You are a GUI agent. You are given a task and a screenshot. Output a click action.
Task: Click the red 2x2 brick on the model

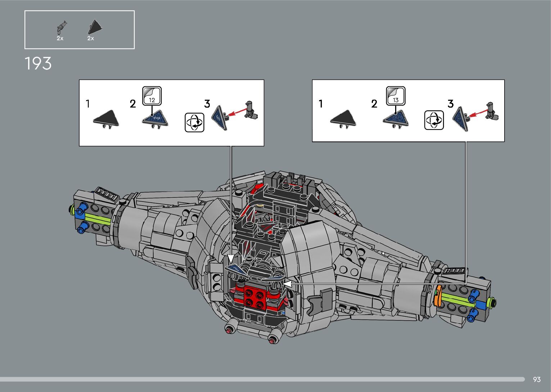pos(255,297)
